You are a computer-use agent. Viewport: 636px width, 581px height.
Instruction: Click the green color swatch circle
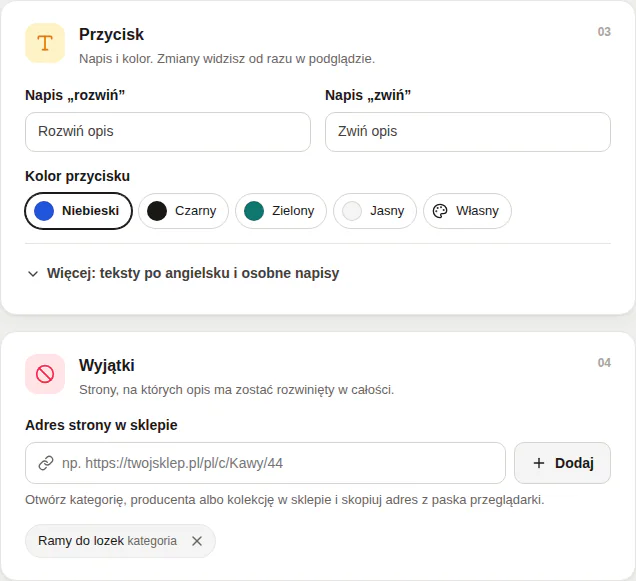tap(254, 211)
